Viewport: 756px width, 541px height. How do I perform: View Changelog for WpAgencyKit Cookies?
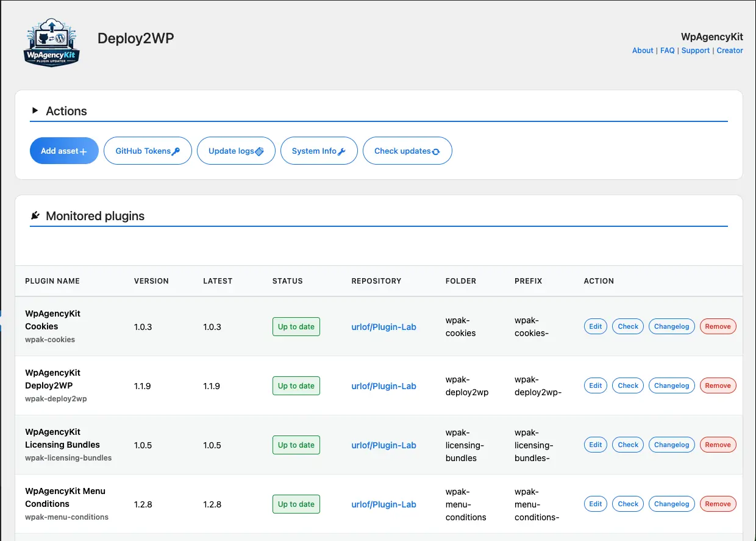point(672,326)
